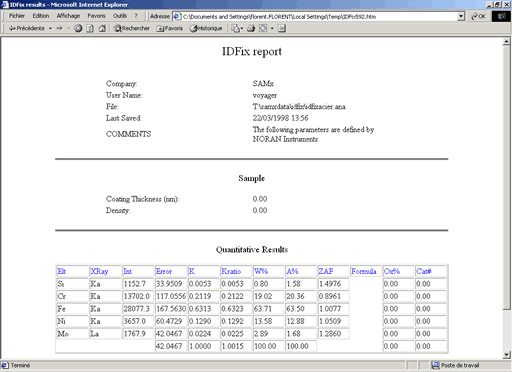
Task: Open the Edition menu
Action: point(41,16)
